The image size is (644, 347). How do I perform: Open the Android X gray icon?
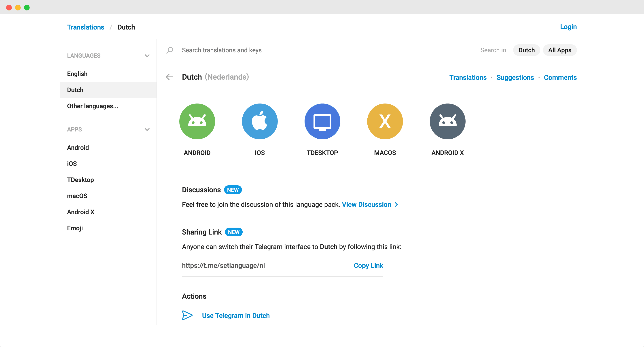(x=447, y=121)
